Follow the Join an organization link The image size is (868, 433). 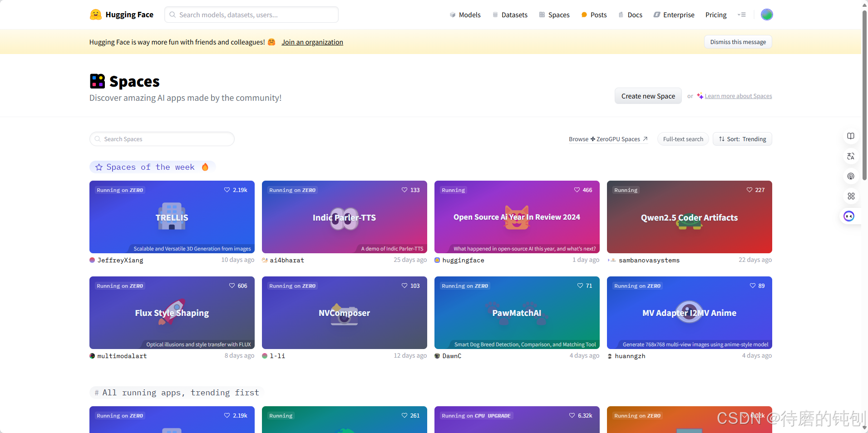click(312, 42)
